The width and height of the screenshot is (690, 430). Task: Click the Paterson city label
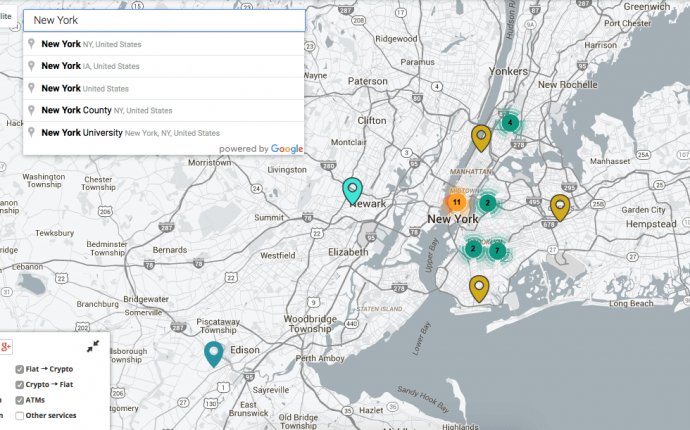pyautogui.click(x=367, y=81)
